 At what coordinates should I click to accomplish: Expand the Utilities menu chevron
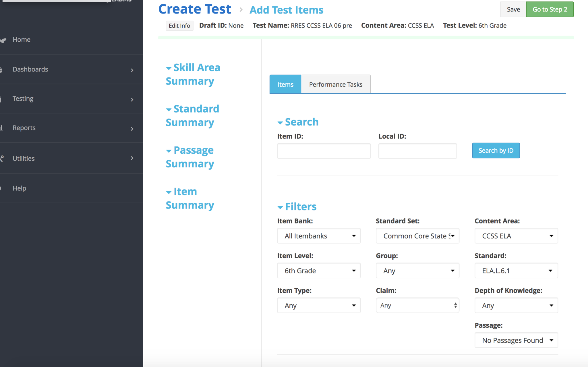pyautogui.click(x=132, y=158)
